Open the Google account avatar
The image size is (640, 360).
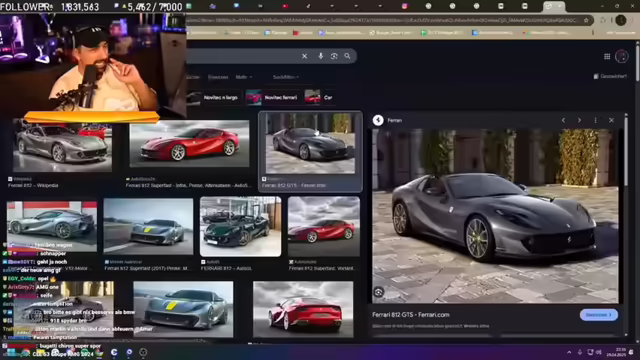tap(622, 57)
